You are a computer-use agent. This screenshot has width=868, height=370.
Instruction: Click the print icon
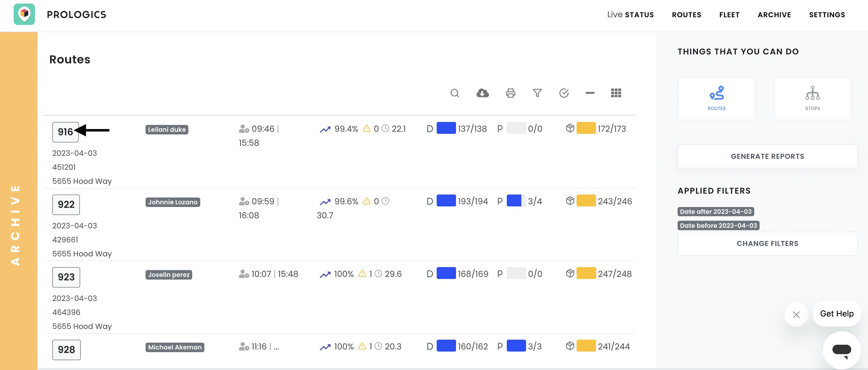[510, 93]
